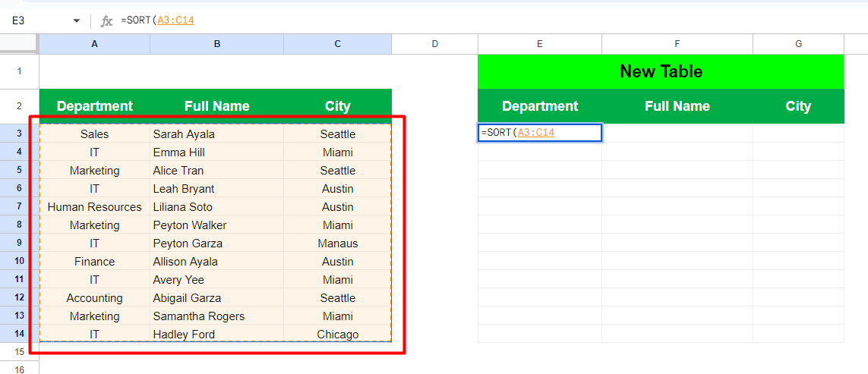
Task: Select column A header
Action: pos(95,44)
